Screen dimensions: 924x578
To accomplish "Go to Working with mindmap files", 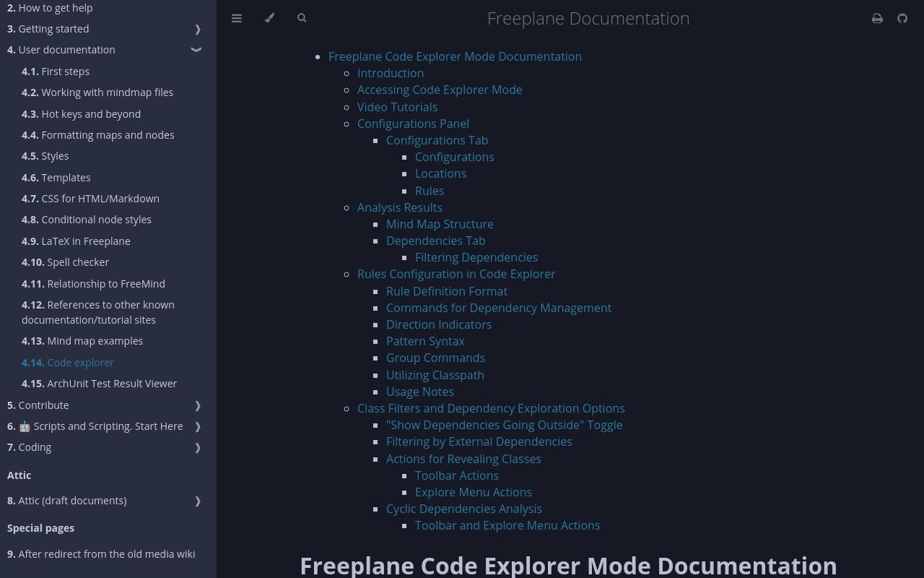I will point(97,92).
